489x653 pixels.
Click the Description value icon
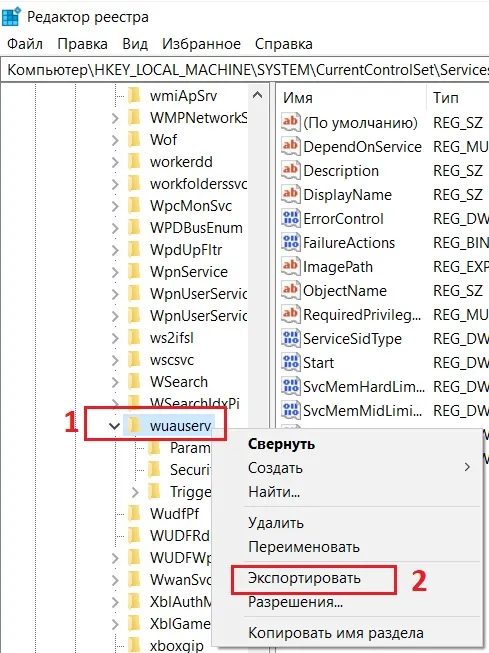290,170
